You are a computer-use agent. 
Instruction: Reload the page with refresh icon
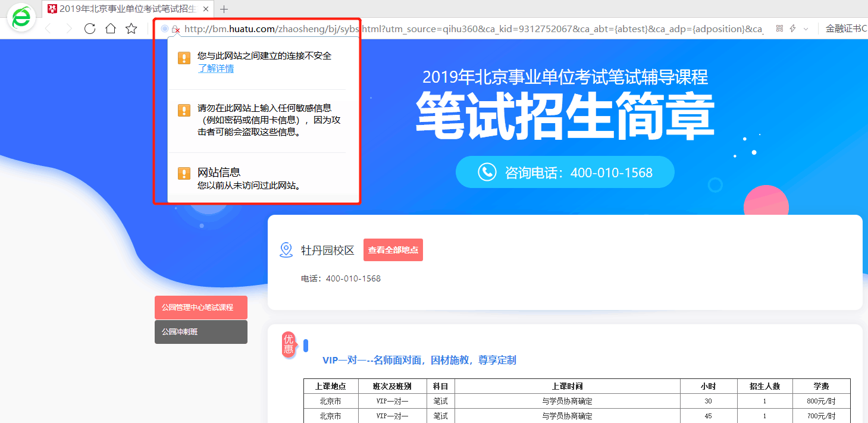[x=90, y=29]
